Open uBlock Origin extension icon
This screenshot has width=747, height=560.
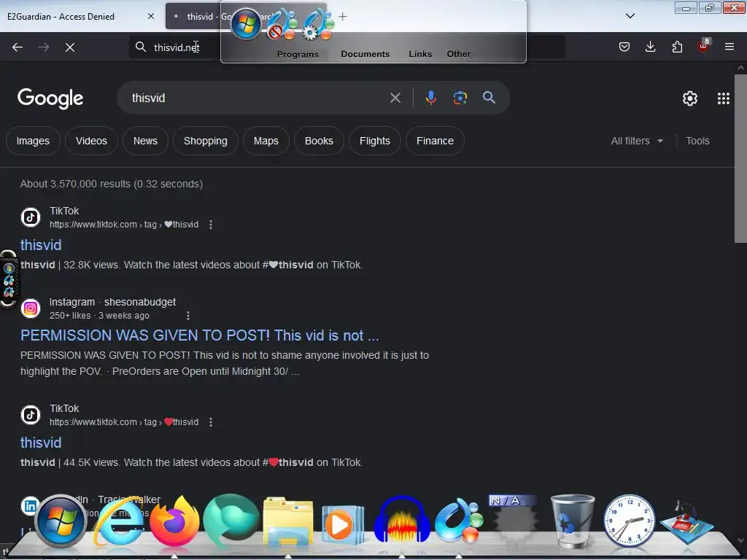pos(704,46)
